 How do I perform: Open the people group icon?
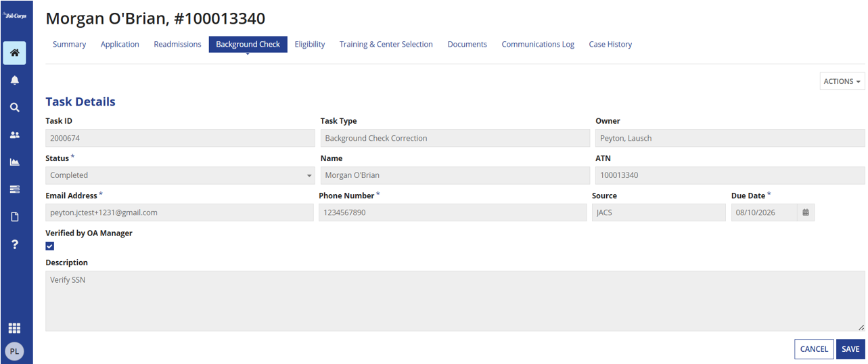click(x=14, y=135)
